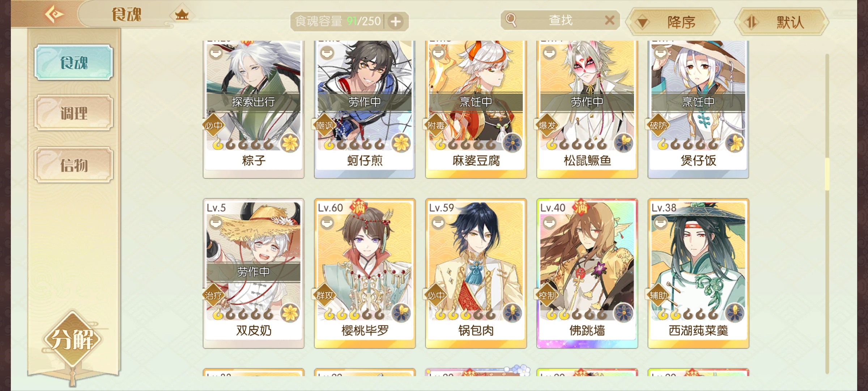Click the vertical list scrollbar
Image resolution: width=868 pixels, height=391 pixels.
pyautogui.click(x=827, y=214)
